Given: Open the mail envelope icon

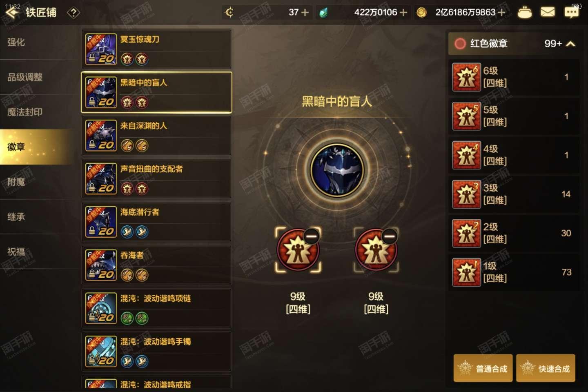Looking at the screenshot, I should [548, 12].
